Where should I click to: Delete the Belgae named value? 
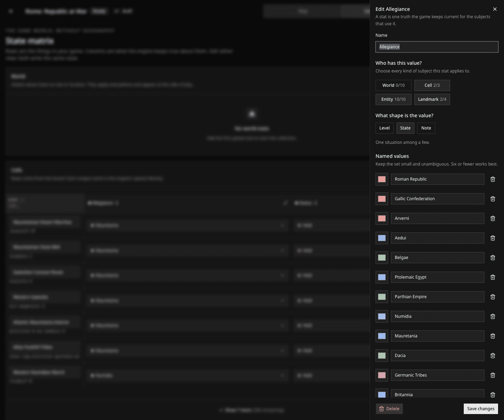pyautogui.click(x=493, y=258)
